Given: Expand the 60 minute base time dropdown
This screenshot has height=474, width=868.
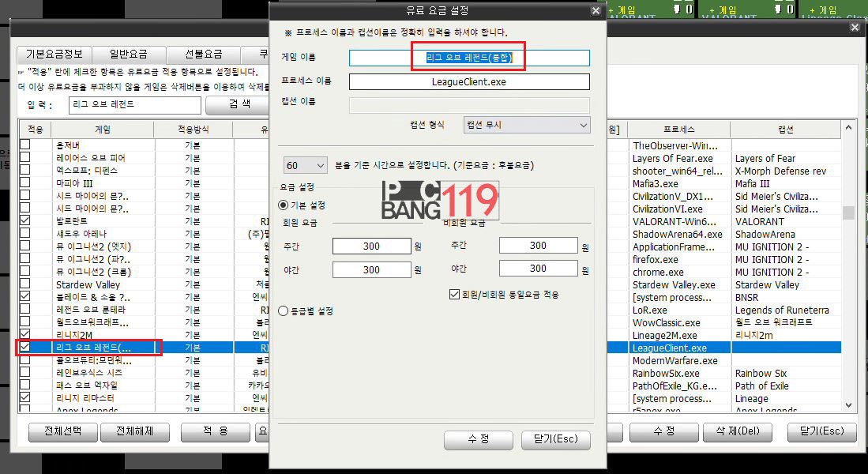Looking at the screenshot, I should pyautogui.click(x=305, y=166).
